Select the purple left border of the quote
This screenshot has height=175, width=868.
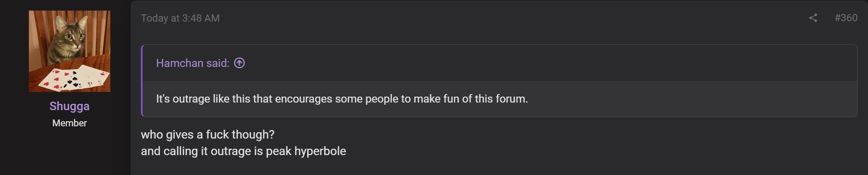pos(142,81)
